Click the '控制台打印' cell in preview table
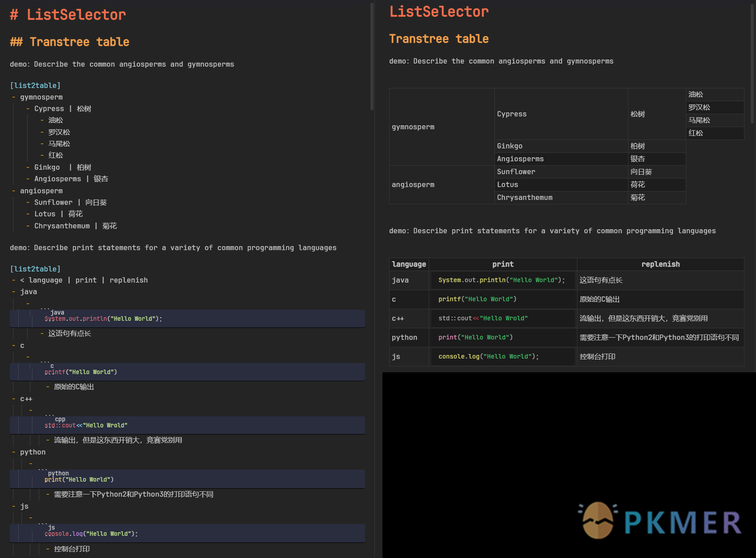The image size is (756, 558). click(x=661, y=356)
